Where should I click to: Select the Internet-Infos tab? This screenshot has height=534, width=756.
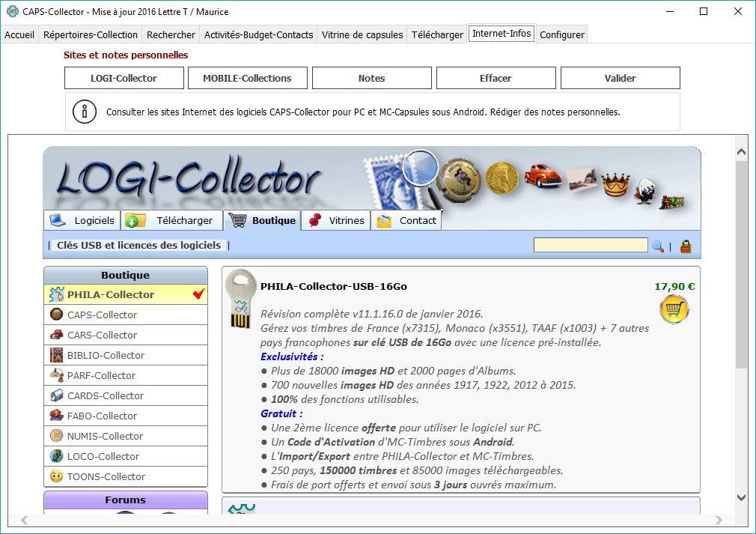click(x=502, y=33)
